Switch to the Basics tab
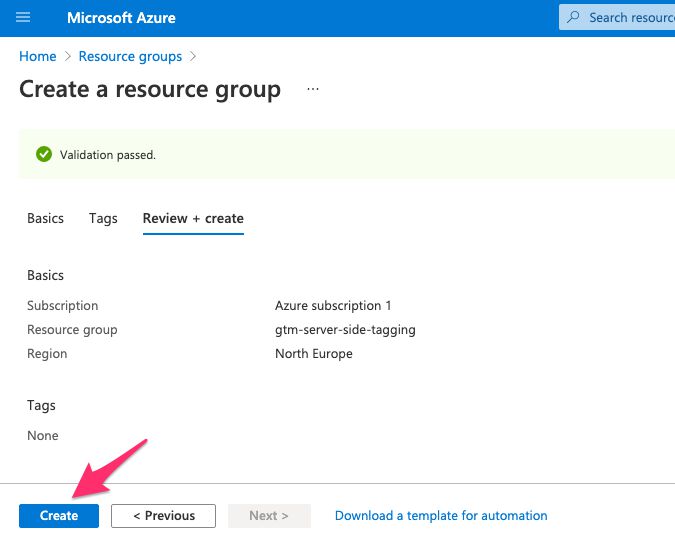 (x=45, y=218)
